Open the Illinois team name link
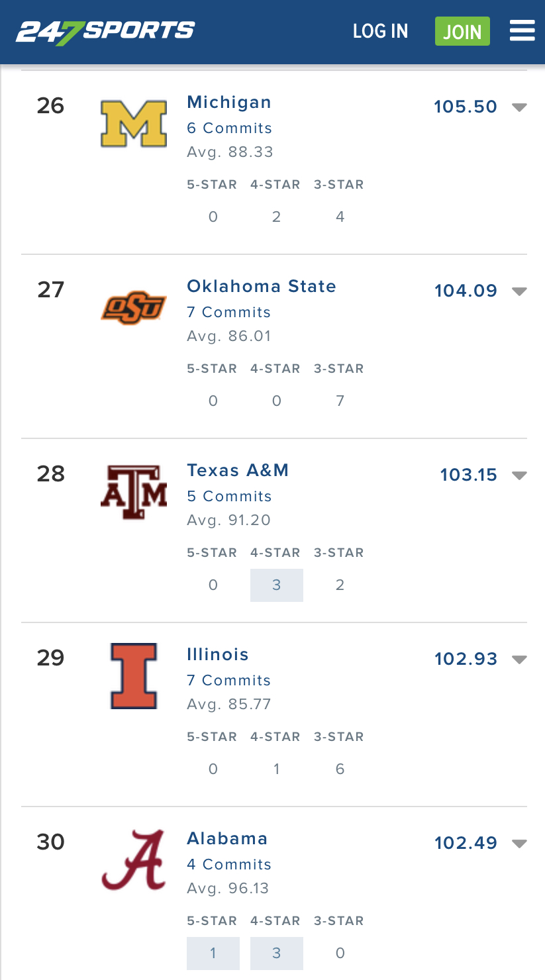Viewport: 545px width, 980px height. [218, 655]
